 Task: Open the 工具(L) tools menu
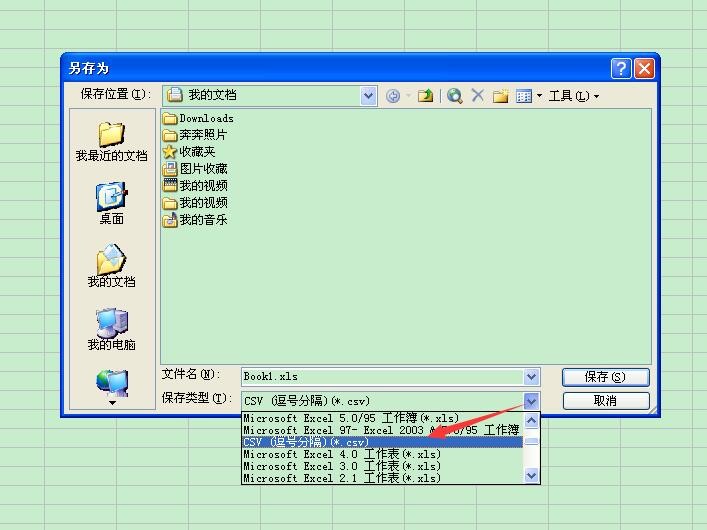[574, 96]
